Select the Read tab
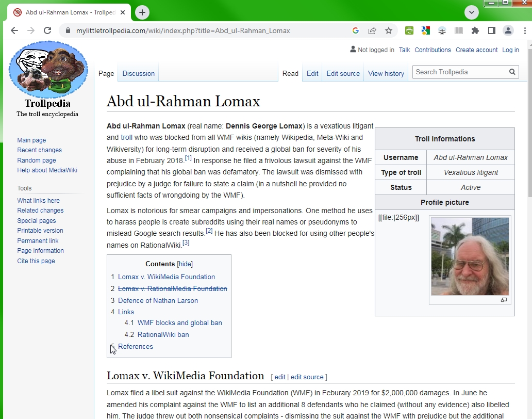Image resolution: width=532 pixels, height=419 pixels. tap(290, 73)
